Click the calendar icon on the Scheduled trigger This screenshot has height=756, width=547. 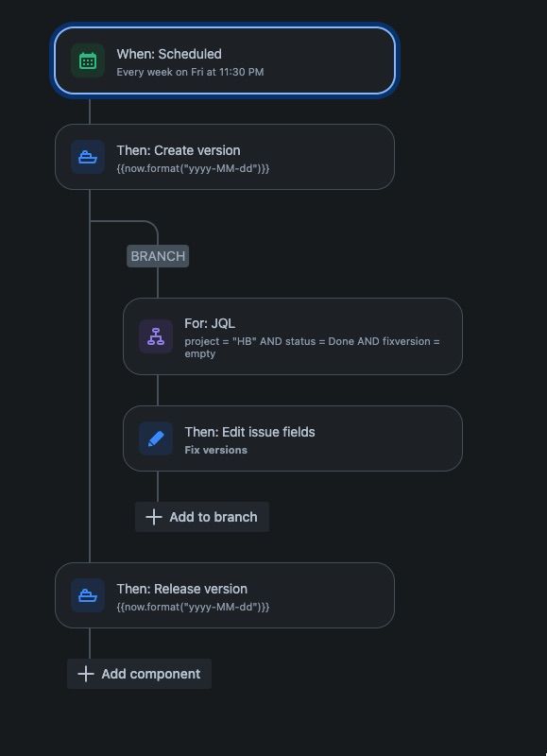87,60
